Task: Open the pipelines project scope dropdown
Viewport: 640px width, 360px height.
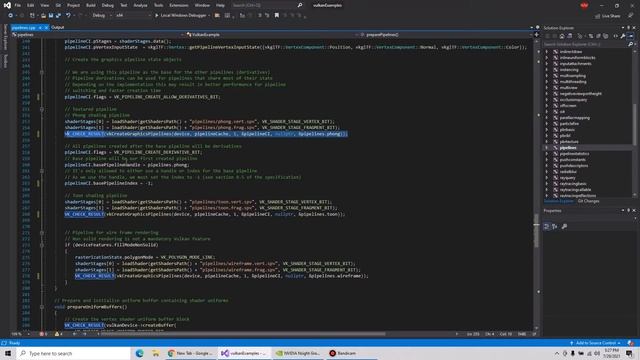Action: (98, 35)
